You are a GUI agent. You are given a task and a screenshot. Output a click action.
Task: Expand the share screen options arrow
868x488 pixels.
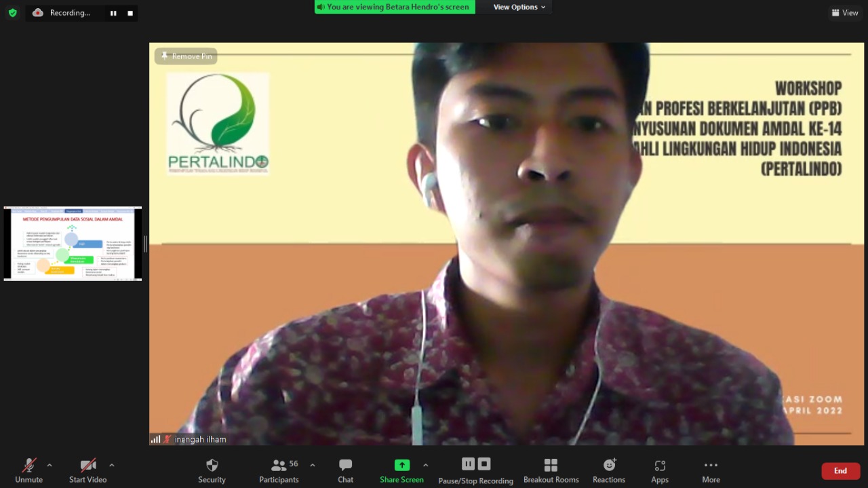(x=426, y=465)
